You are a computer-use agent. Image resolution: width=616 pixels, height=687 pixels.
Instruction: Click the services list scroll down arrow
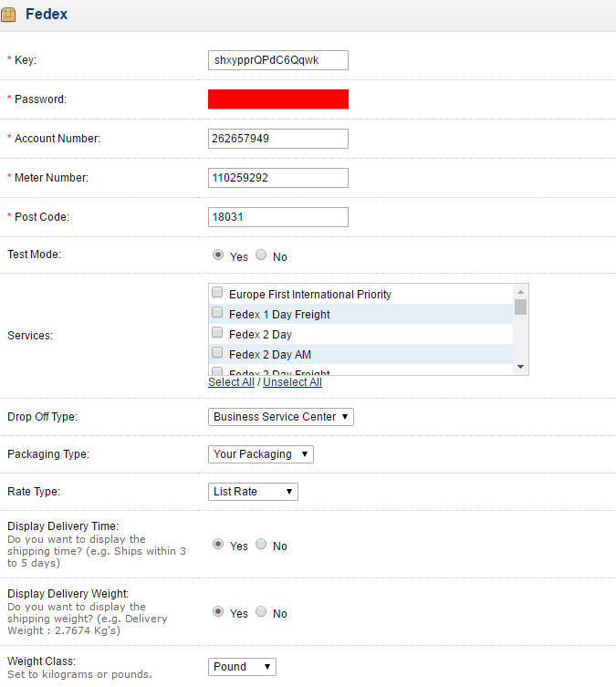pos(520,367)
